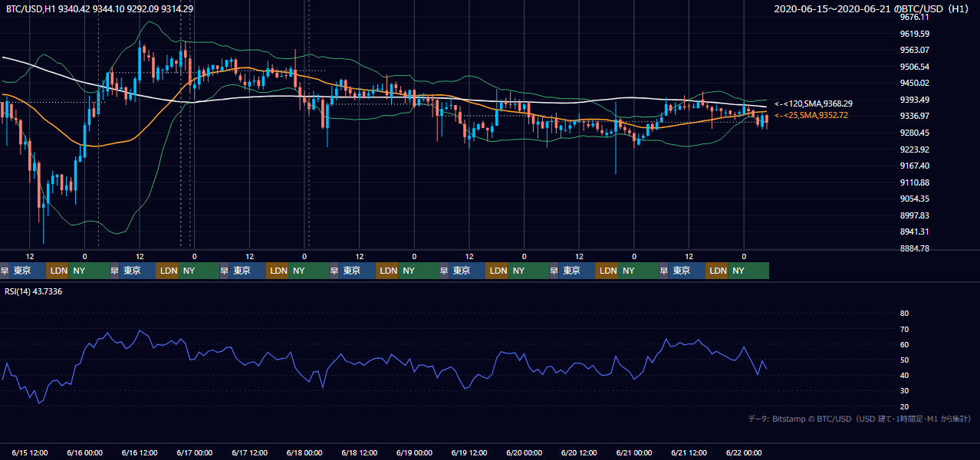Click the 9054.35 price axis label
The height and width of the screenshot is (460, 980).
[915, 199]
